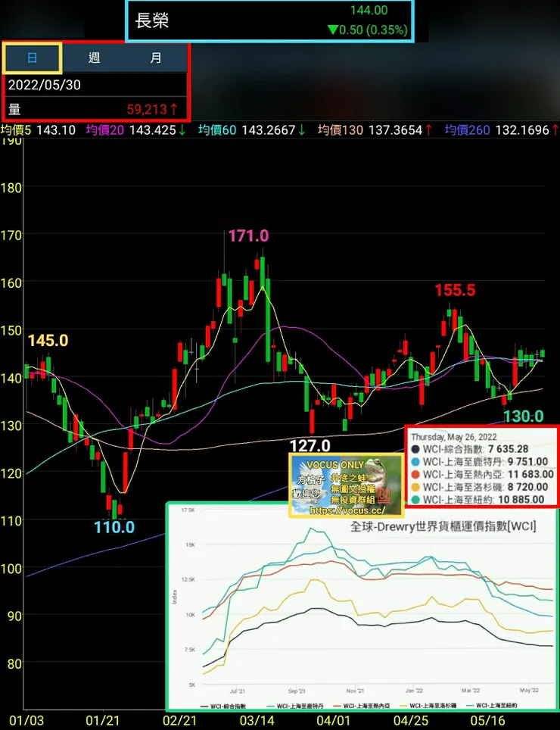This screenshot has width=560, height=730.
Task: Click the 143.425 average value
Action: (153, 130)
